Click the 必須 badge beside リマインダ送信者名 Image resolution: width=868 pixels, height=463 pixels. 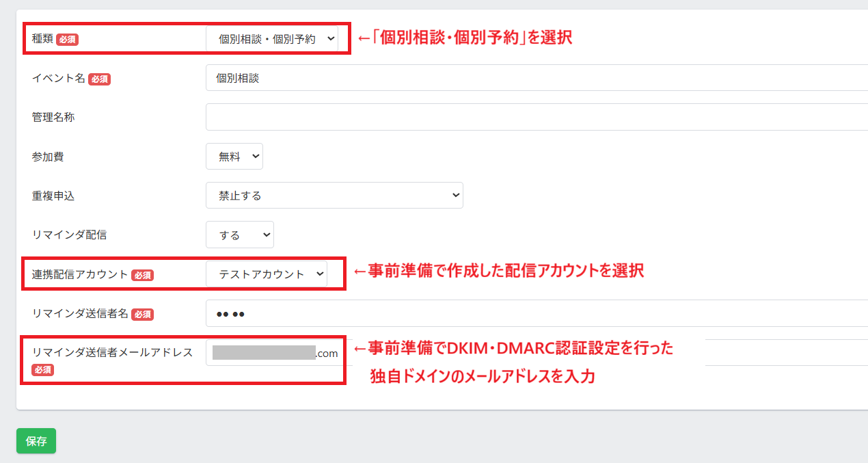click(142, 315)
